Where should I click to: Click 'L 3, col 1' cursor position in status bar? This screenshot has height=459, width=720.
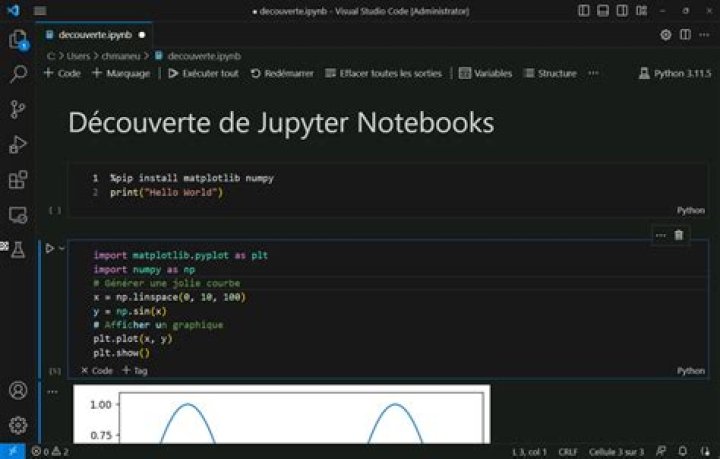(529, 452)
